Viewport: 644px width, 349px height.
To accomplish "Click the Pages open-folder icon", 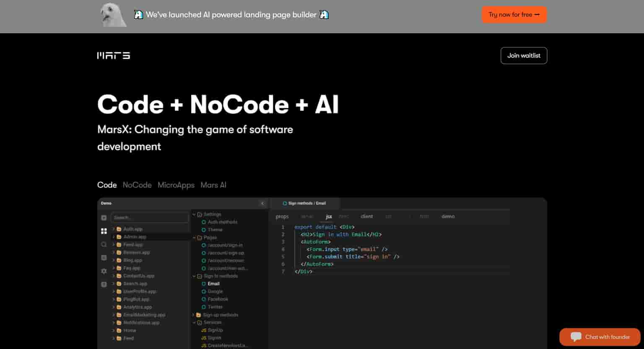I will (200, 237).
